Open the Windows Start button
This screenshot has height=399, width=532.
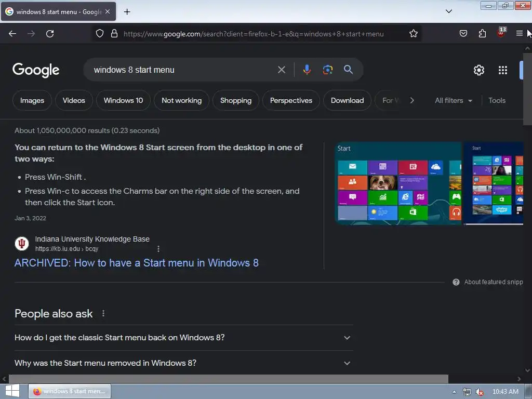pos(12,391)
